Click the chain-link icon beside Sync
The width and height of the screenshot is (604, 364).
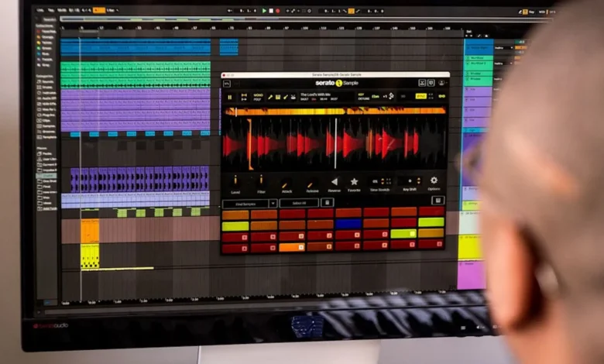coord(441,96)
